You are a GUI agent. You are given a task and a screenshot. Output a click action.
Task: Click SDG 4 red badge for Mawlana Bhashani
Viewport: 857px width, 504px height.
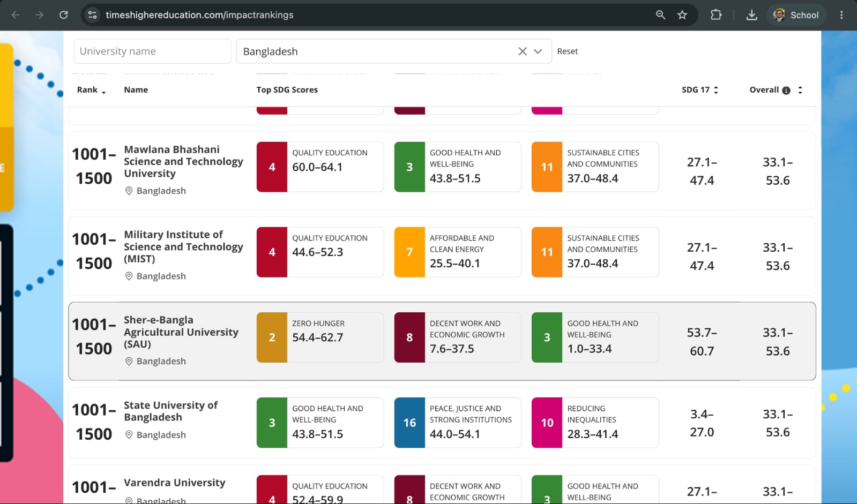[272, 167]
